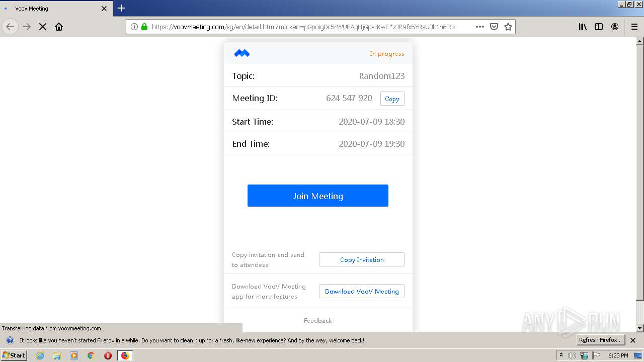Click start time 2020-07-09 18:30

point(372,122)
